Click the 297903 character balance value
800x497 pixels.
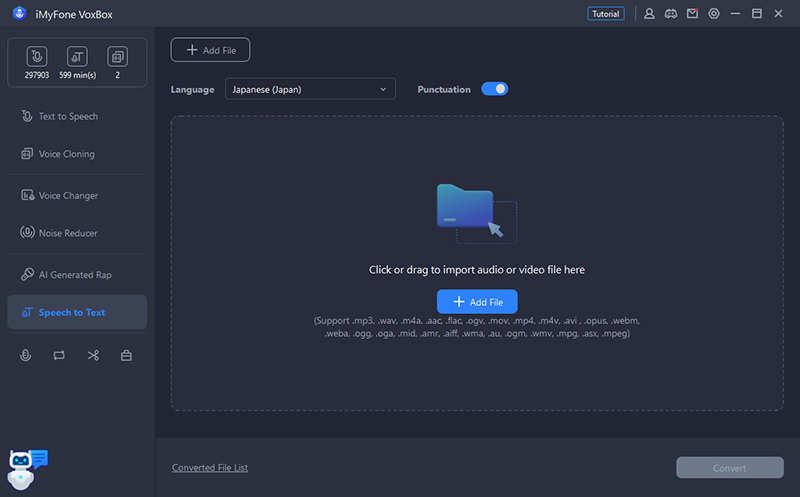pos(37,75)
